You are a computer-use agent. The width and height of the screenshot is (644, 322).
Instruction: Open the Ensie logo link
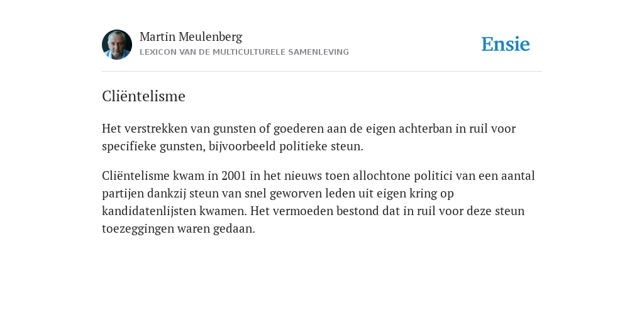506,45
